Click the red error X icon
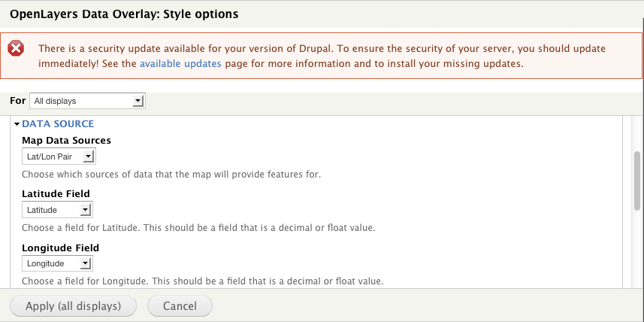 16,49
